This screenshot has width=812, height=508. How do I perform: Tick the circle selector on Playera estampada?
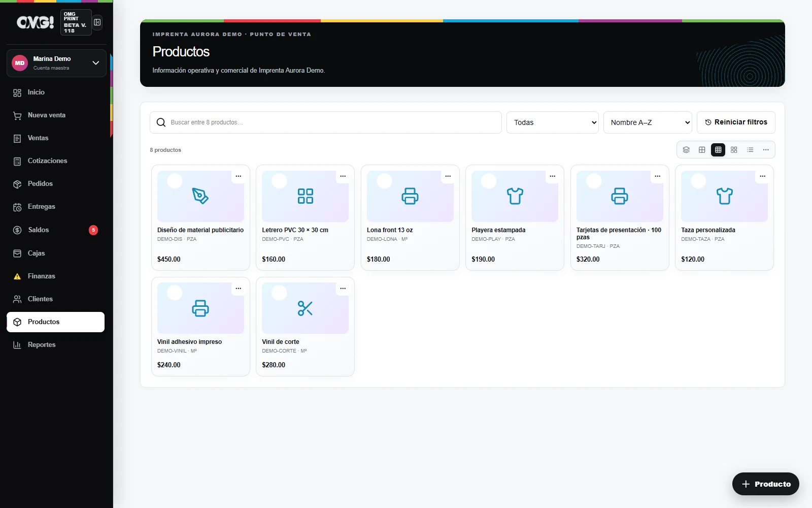coord(489,181)
